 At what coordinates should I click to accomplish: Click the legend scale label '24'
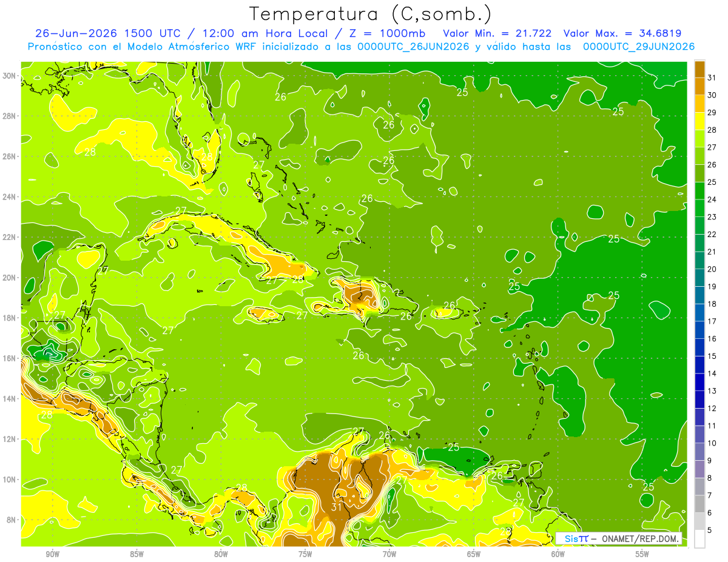pyautogui.click(x=712, y=199)
